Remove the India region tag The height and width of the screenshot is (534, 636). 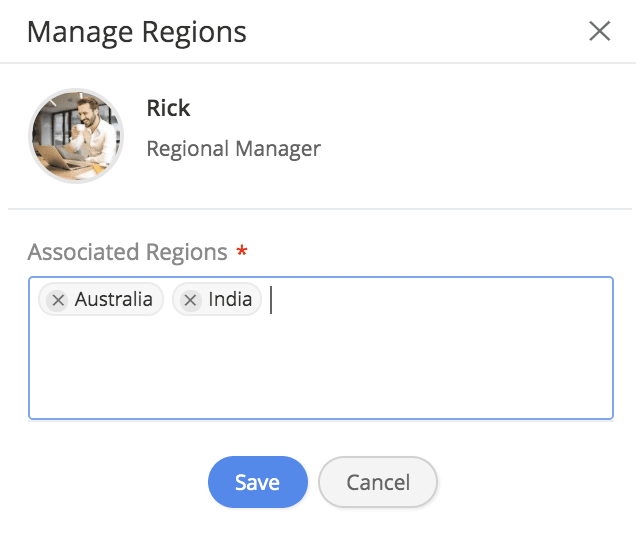191,300
